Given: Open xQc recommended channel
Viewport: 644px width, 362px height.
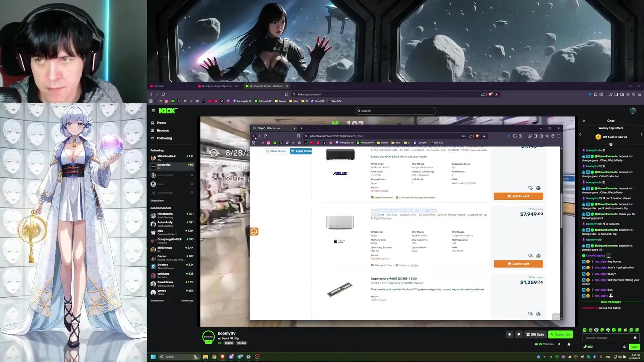Looking at the screenshot, I should (172, 232).
